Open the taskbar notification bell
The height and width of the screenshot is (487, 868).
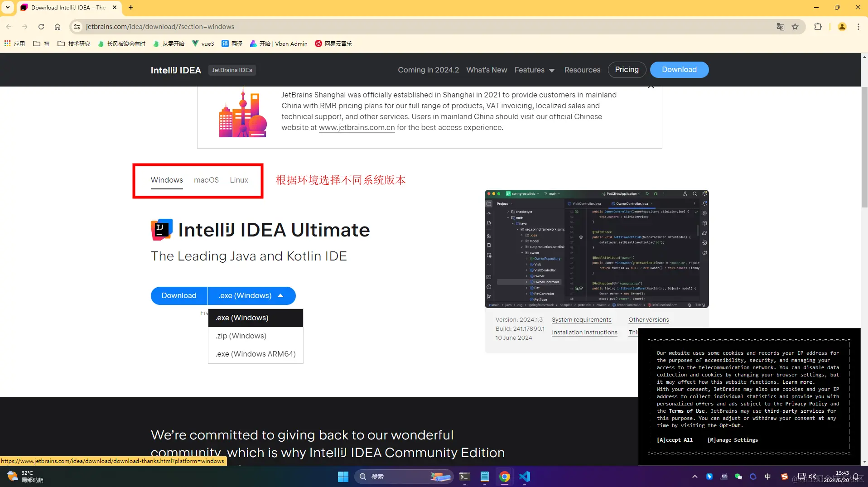coord(856,477)
